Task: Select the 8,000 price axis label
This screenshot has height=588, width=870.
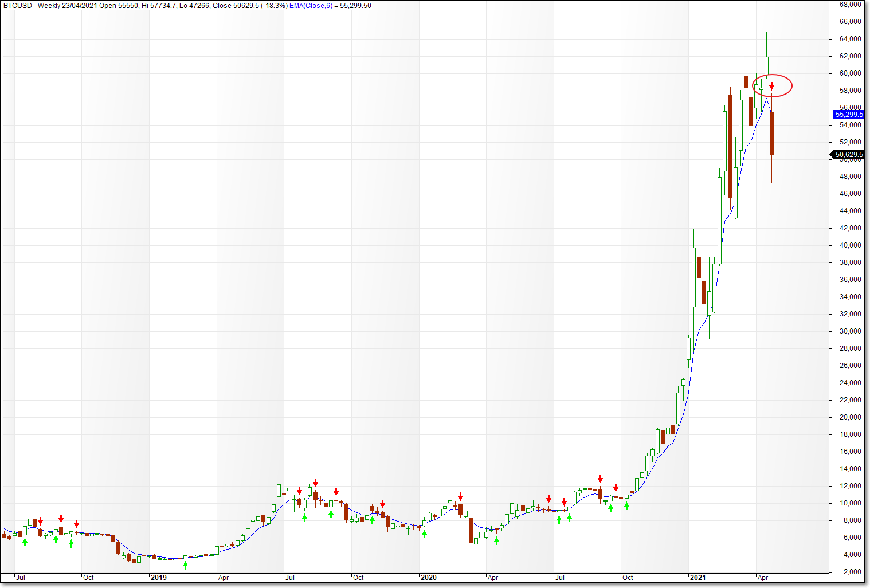Action: point(852,520)
